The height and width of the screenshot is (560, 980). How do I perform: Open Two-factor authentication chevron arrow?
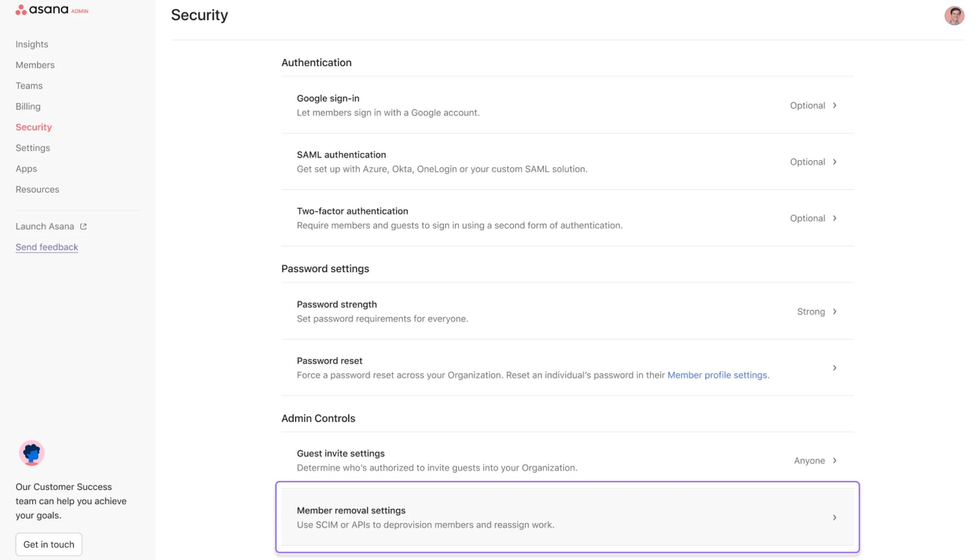[x=835, y=218]
